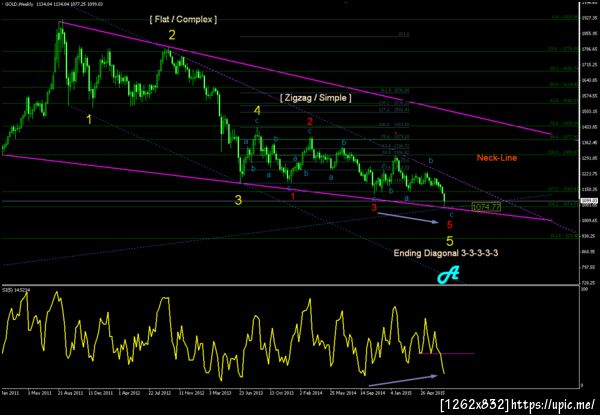
Task: Click the 1362.45 value on the price axis
Action: (x=587, y=142)
